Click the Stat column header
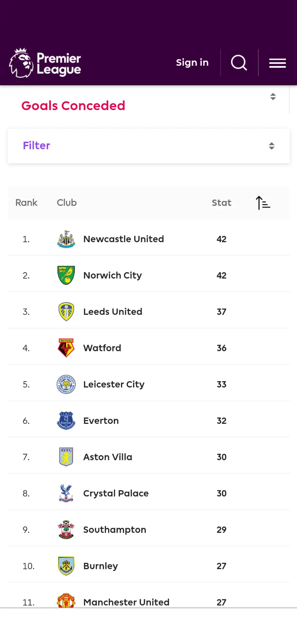This screenshot has height=644, width=297. [221, 203]
